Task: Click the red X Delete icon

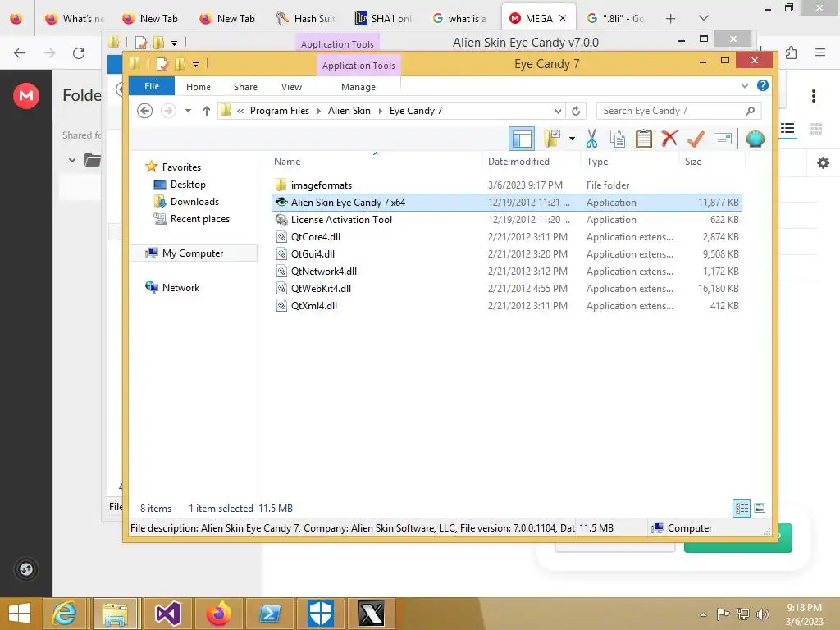Action: click(669, 139)
